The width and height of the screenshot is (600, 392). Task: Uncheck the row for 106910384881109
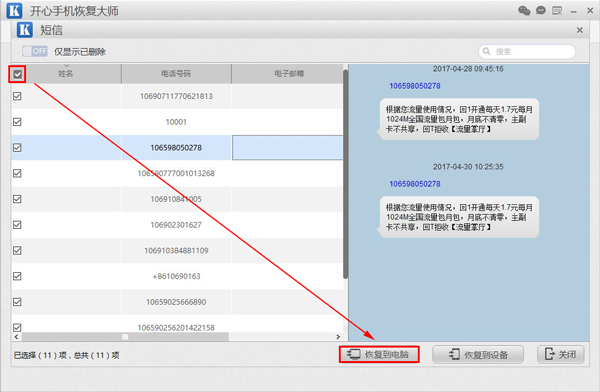tap(17, 250)
